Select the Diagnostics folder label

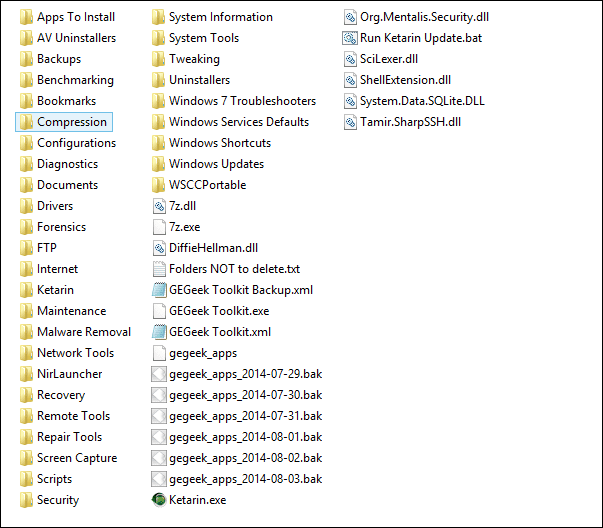(x=68, y=164)
